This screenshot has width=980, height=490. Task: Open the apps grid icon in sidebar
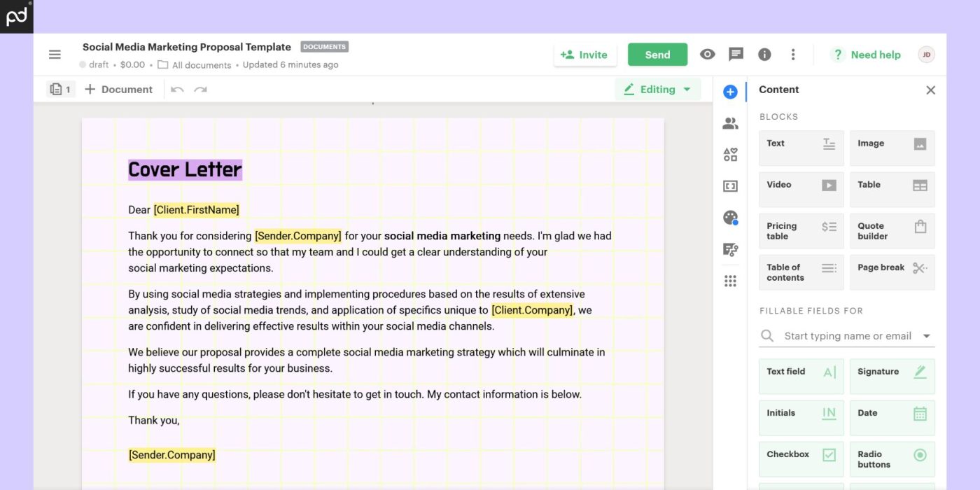click(729, 280)
